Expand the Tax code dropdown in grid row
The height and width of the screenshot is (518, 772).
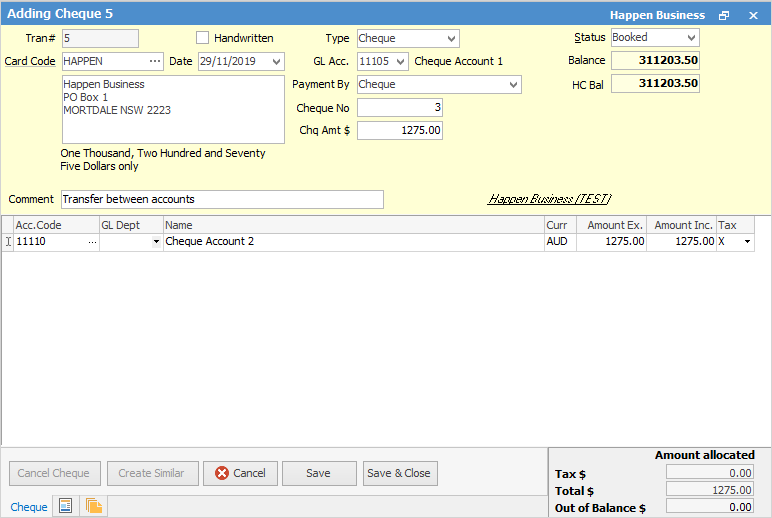[746, 241]
